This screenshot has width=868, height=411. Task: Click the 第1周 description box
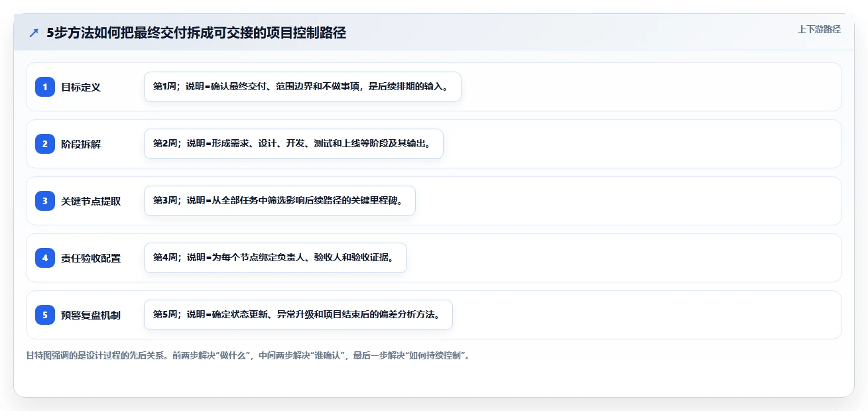tap(302, 87)
